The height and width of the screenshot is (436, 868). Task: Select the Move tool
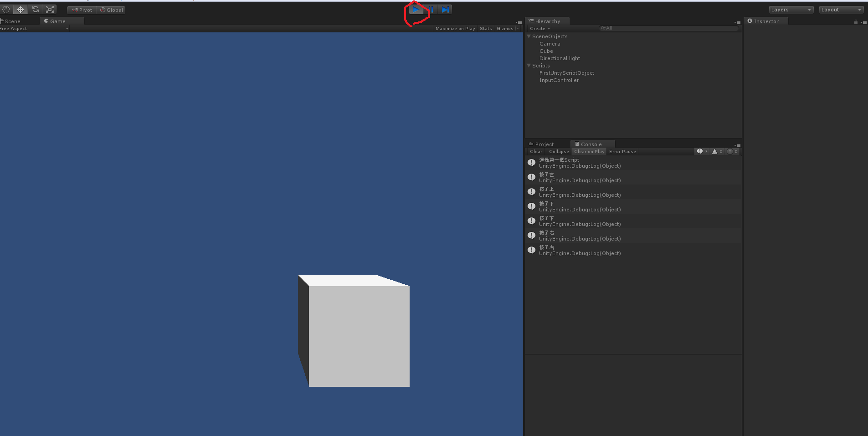20,9
